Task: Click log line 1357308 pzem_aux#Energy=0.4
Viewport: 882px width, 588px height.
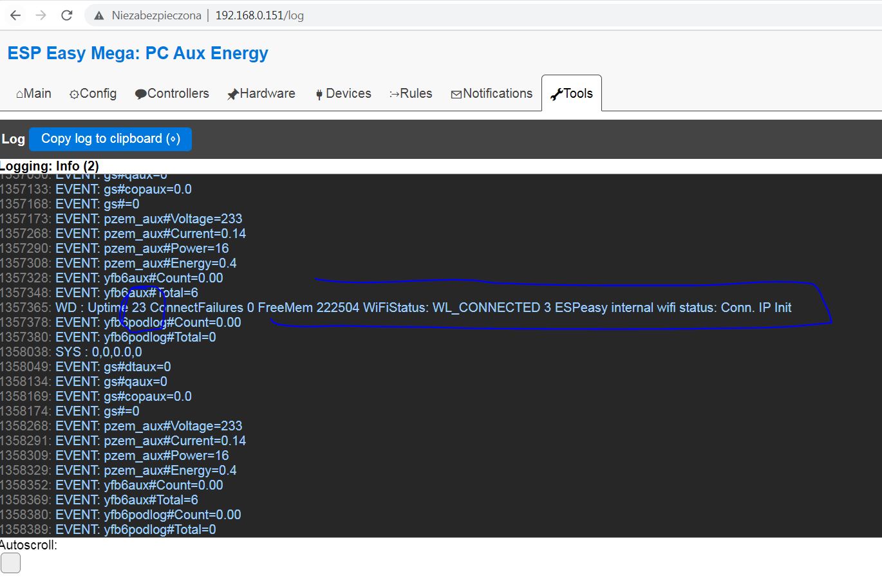Action: (x=118, y=263)
